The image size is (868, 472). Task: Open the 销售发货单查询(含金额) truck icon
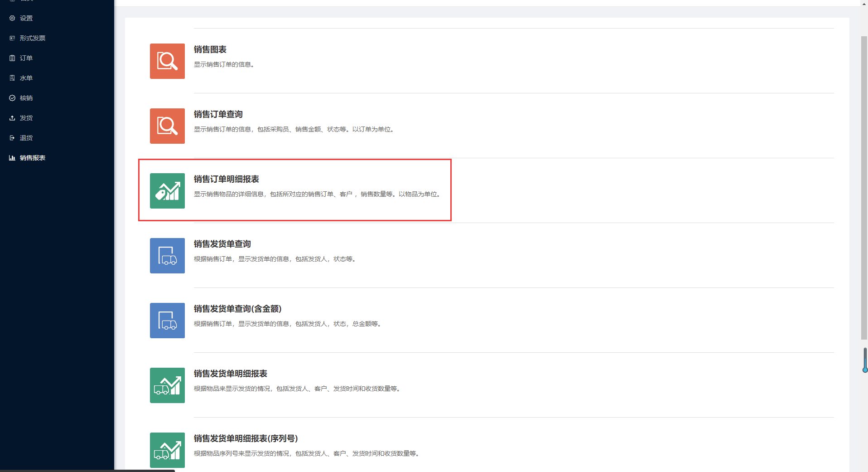tap(167, 321)
